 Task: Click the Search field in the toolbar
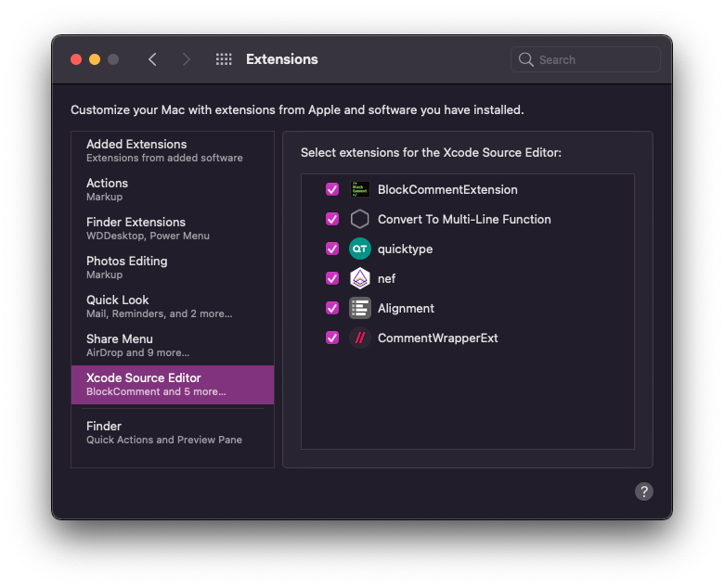(x=585, y=59)
